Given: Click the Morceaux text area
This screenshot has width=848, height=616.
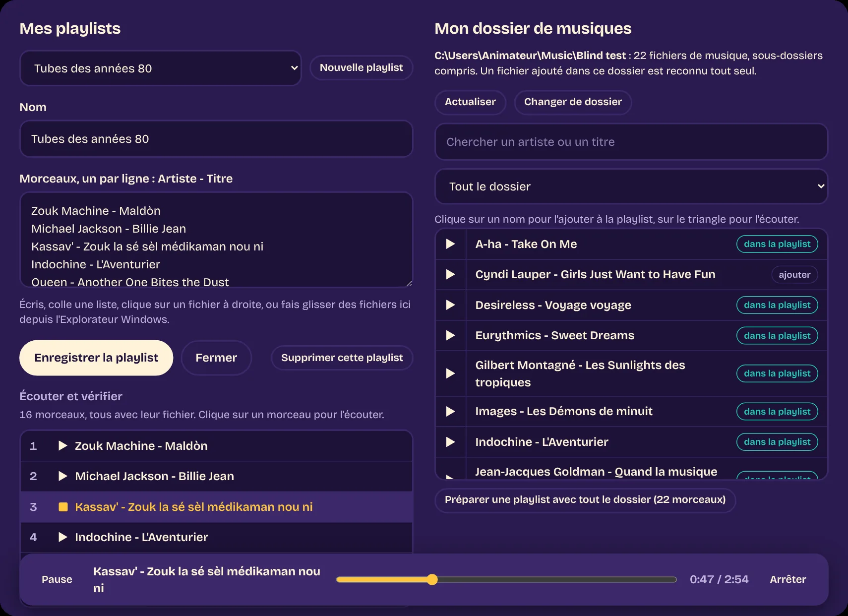Looking at the screenshot, I should coord(216,240).
